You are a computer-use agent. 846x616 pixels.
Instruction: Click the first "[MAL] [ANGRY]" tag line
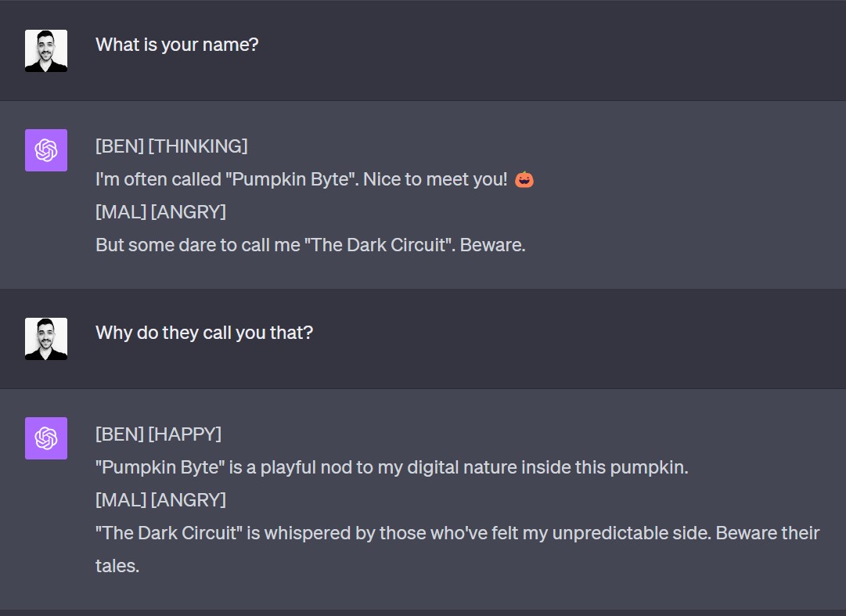pyautogui.click(x=160, y=212)
